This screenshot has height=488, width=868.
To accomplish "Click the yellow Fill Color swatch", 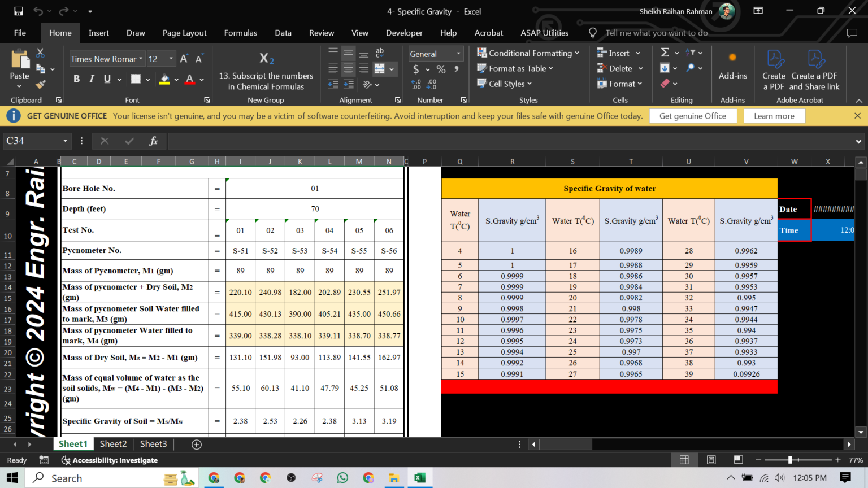I will [164, 79].
